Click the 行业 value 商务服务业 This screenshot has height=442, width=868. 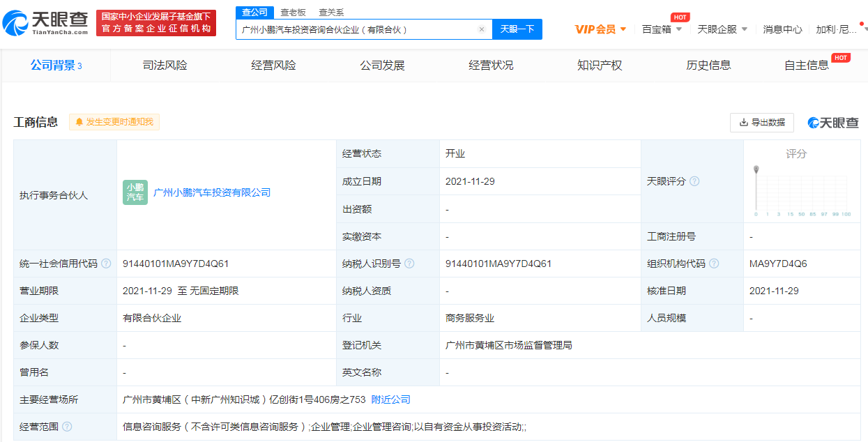click(470, 318)
